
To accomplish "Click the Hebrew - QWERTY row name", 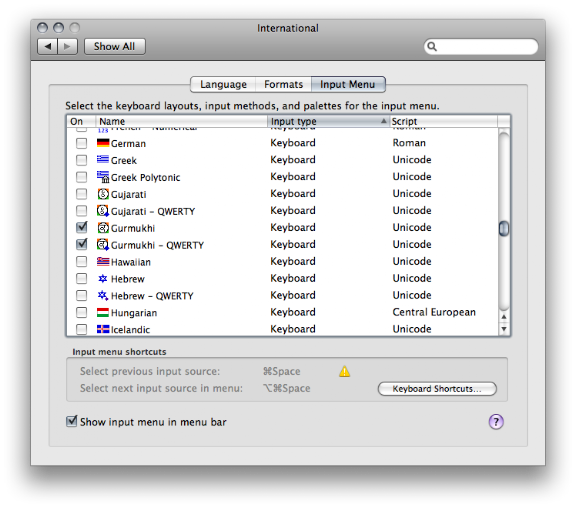I will pos(152,296).
